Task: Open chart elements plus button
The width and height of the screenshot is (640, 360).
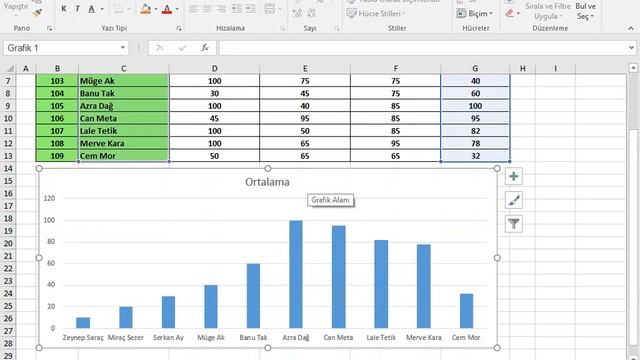Action: point(513,176)
